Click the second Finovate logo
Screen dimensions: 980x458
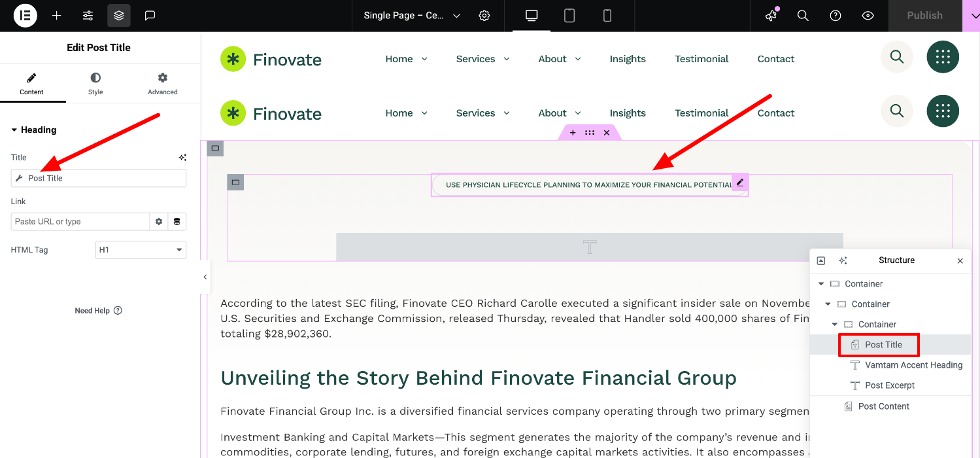[271, 114]
